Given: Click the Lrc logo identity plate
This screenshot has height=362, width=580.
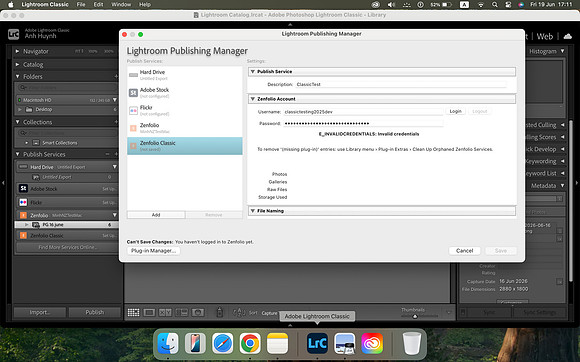Looking at the screenshot, I should coord(14,34).
